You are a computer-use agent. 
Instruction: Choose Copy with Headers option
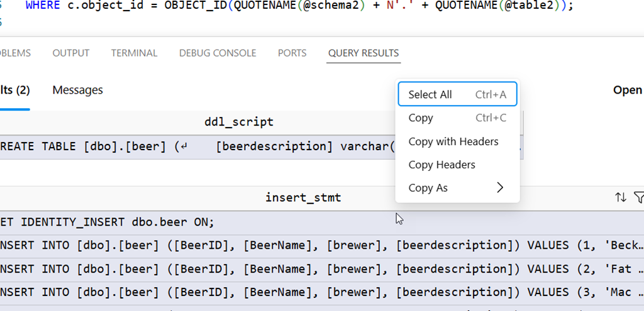pyautogui.click(x=457, y=141)
